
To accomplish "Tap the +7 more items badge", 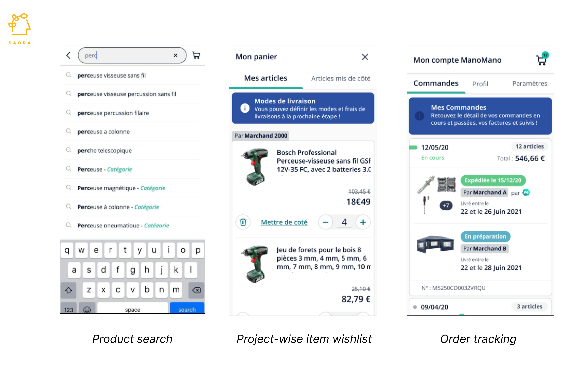I will tap(446, 205).
